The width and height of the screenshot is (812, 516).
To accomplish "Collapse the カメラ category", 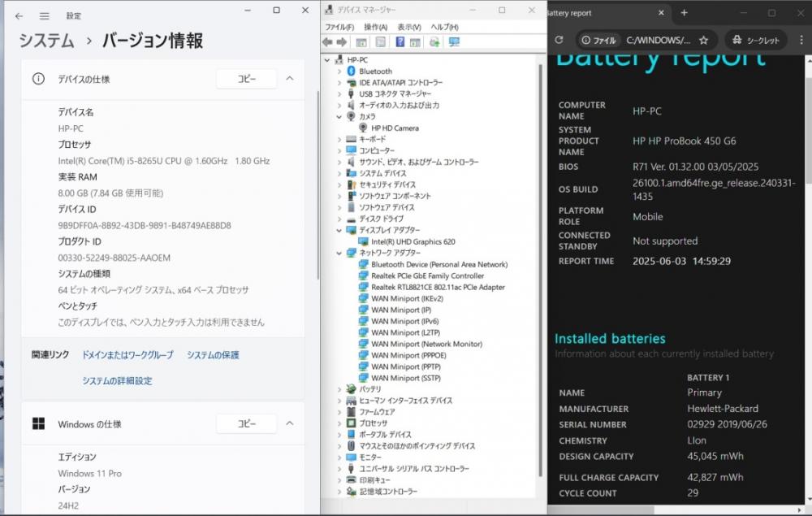I will click(x=339, y=117).
